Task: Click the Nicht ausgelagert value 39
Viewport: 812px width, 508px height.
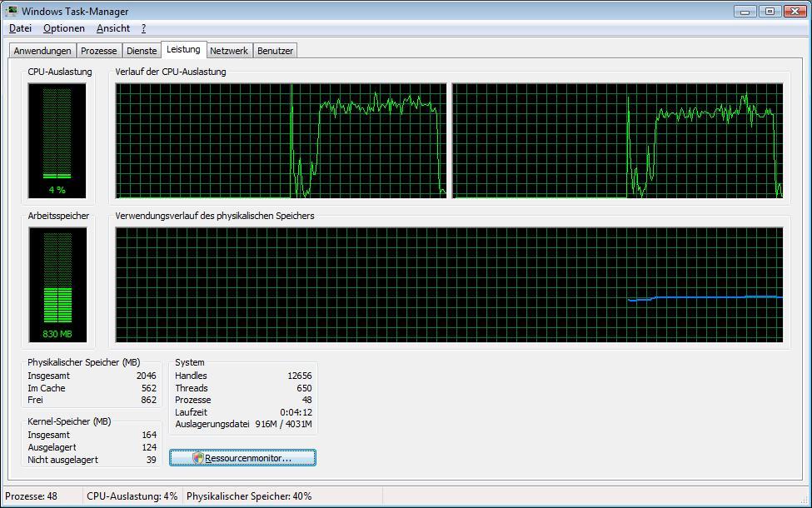Action: point(152,460)
